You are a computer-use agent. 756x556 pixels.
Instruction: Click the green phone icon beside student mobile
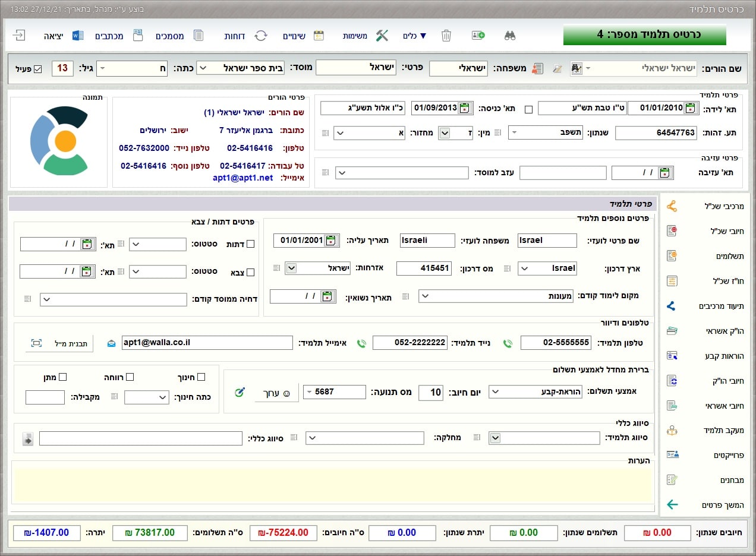(361, 343)
